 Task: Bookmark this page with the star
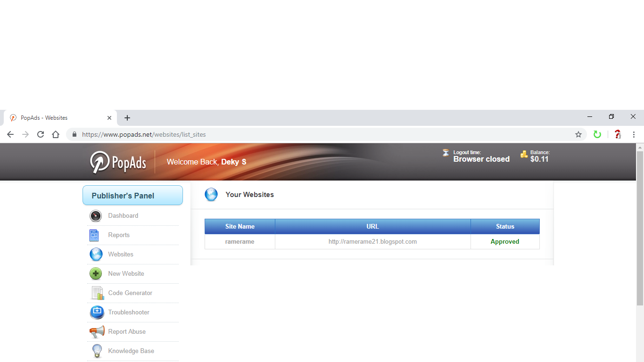click(x=578, y=134)
